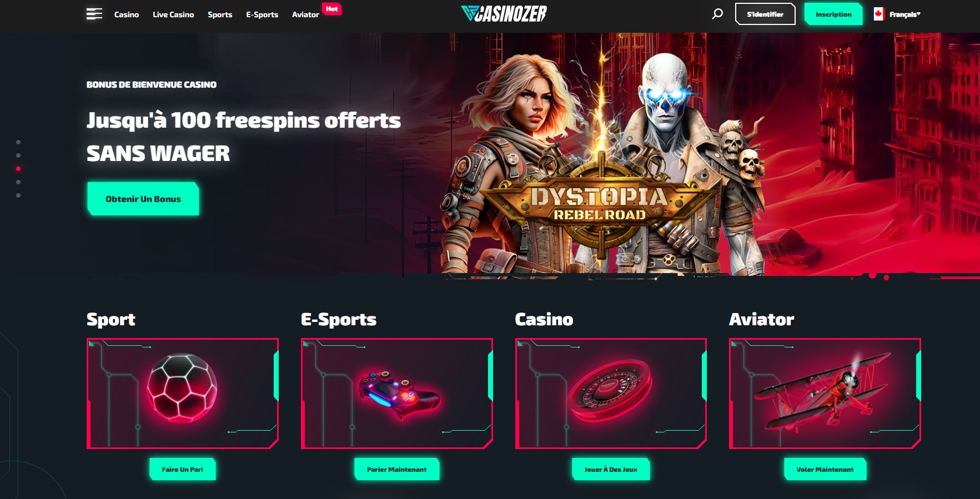
Task: Click the search magnifier icon
Action: 717,14
